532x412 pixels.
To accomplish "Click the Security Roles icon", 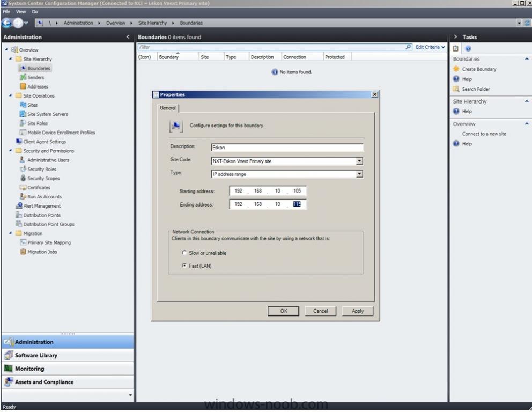I will (x=23, y=169).
